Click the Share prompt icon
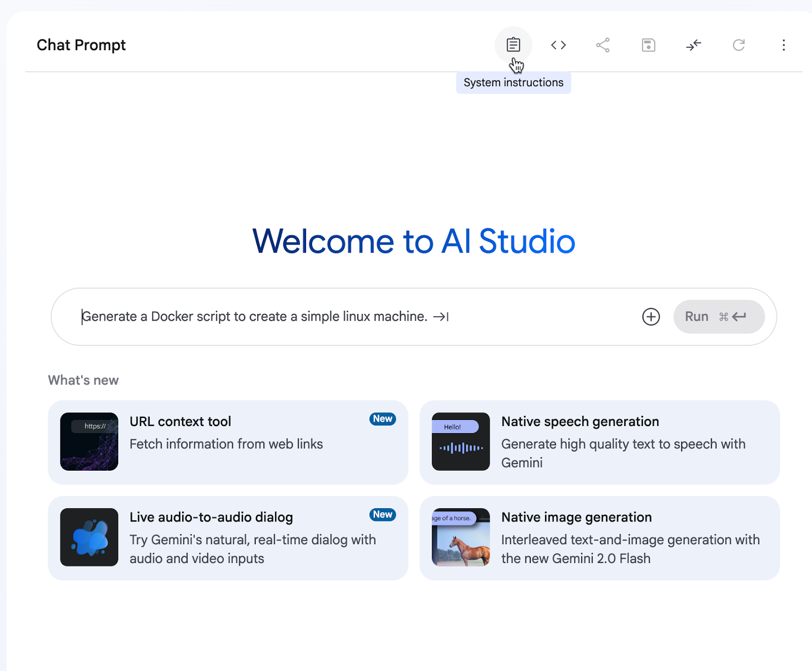 pyautogui.click(x=603, y=45)
